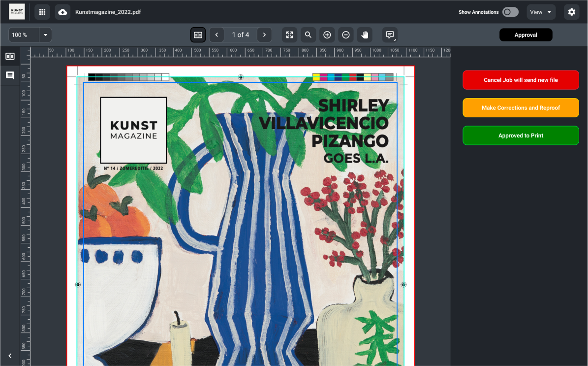Screen dimensions: 588x366
Task: Click the left registration mark on page
Action: point(78,285)
